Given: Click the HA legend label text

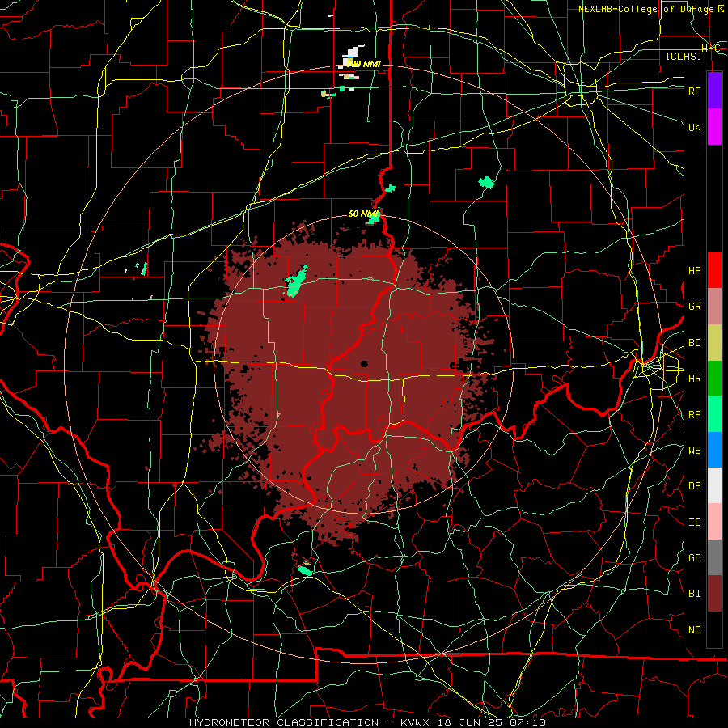Looking at the screenshot, I should pyautogui.click(x=694, y=270).
